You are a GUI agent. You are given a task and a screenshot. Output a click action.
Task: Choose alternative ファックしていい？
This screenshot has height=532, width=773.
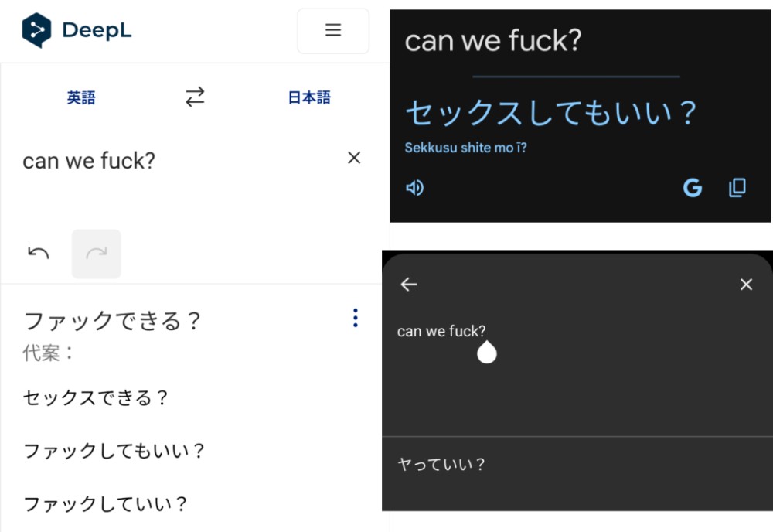pos(105,504)
